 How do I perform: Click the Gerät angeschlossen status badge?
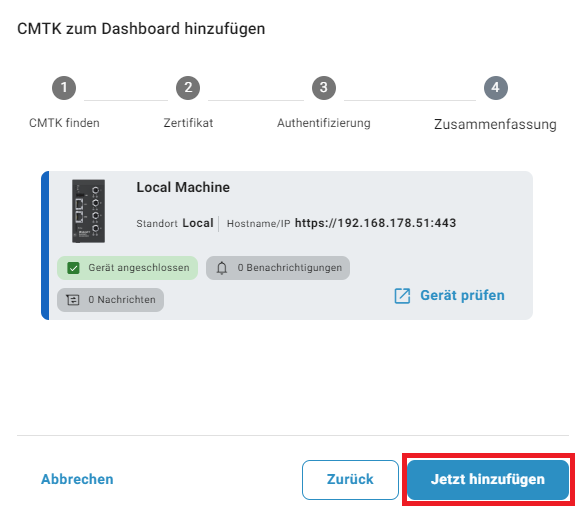coord(127,268)
